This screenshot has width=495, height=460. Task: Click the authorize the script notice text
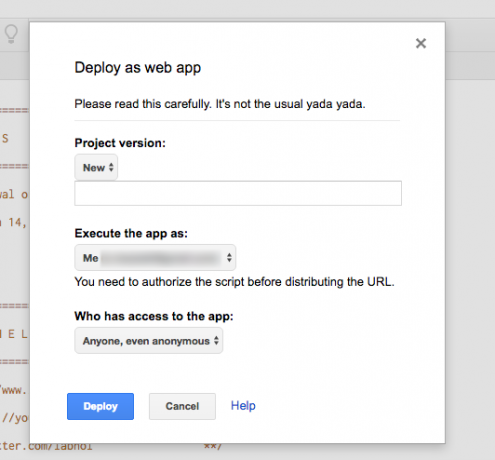pos(235,282)
